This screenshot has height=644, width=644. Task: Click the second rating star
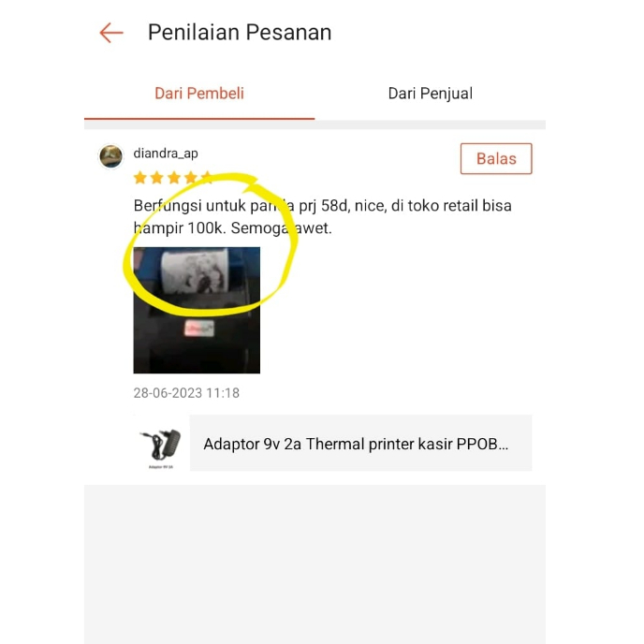tap(157, 178)
